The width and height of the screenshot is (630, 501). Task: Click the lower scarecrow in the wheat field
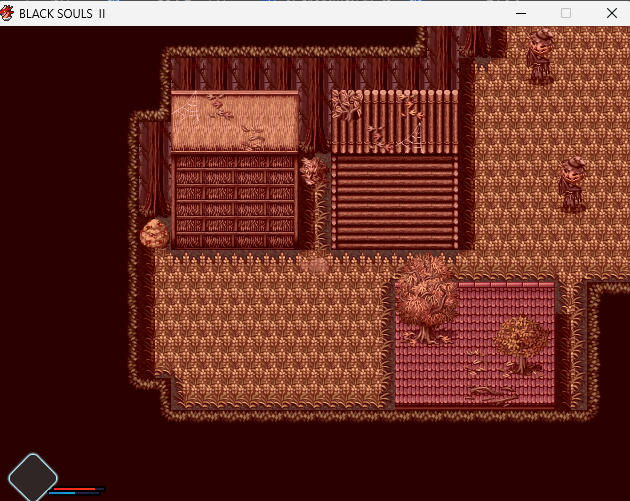pos(572,184)
